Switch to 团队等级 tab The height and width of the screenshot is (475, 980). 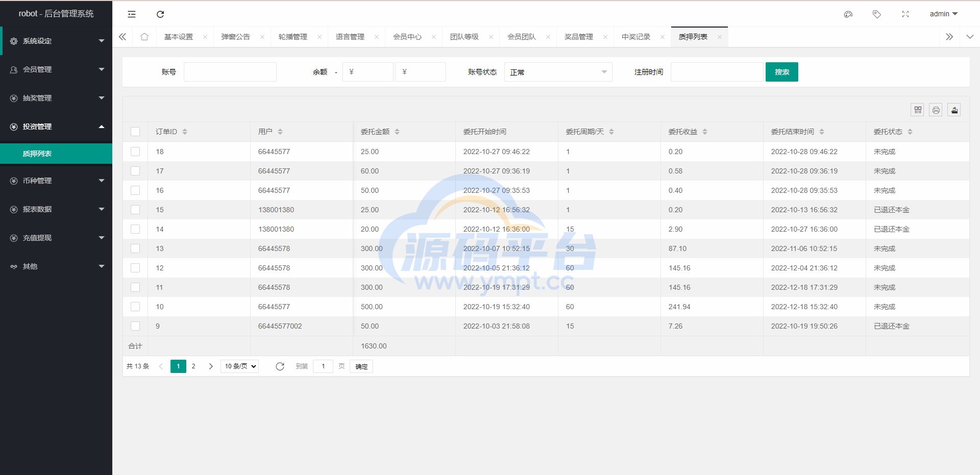click(464, 37)
